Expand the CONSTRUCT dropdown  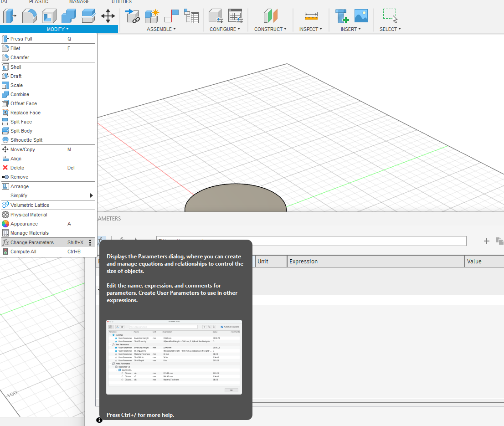click(x=270, y=29)
